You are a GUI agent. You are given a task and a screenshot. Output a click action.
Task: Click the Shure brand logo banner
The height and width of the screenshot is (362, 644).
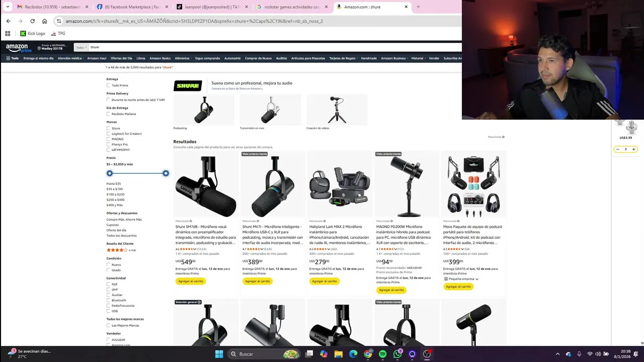[x=188, y=86]
